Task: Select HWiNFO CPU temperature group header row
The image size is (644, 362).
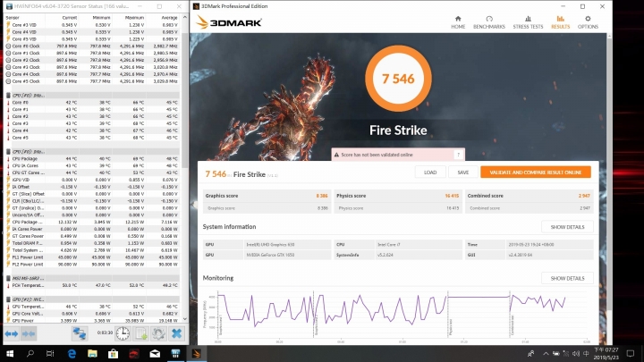Action: pyautogui.click(x=92, y=96)
